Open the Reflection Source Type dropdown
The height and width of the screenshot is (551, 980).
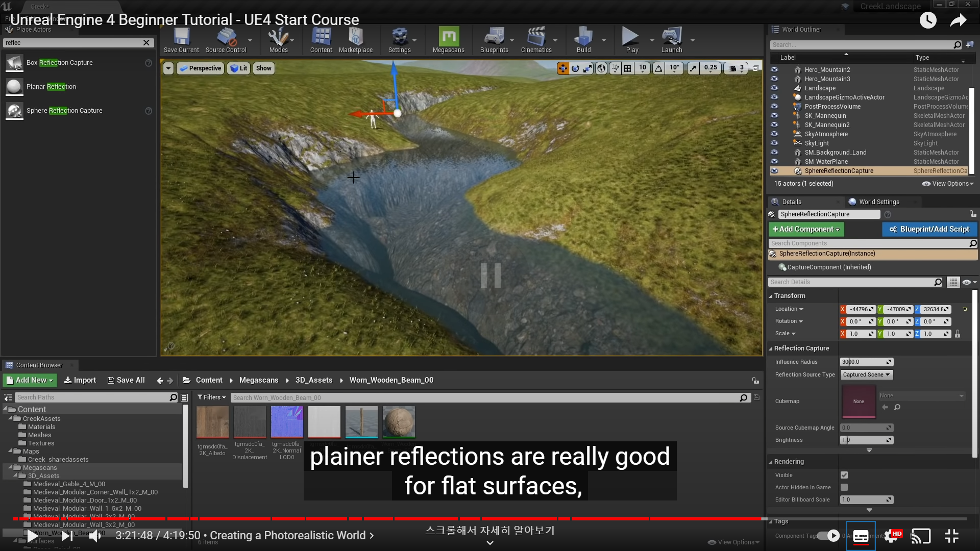click(866, 374)
